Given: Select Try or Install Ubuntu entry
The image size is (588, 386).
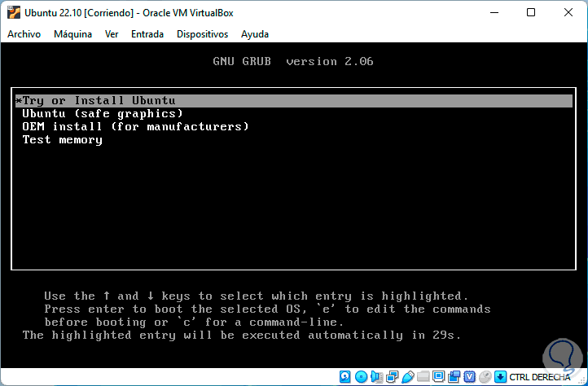Looking at the screenshot, I should click(x=294, y=100).
